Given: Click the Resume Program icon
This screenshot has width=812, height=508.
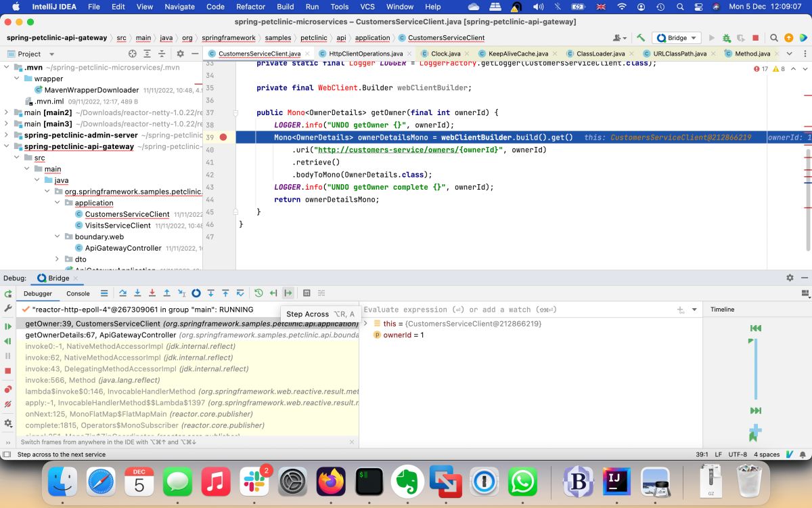Looking at the screenshot, I should [8, 326].
